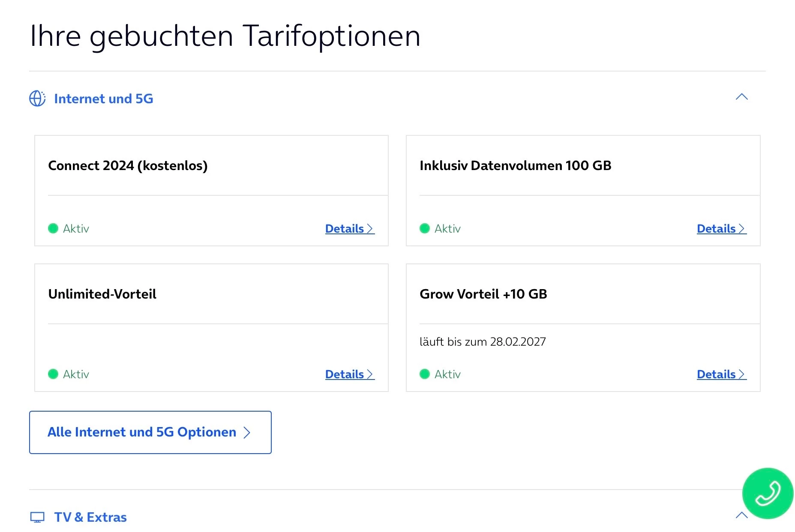This screenshot has height=532, width=795.
Task: Click Alle Internet und 5G Optionen button
Action: (150, 432)
